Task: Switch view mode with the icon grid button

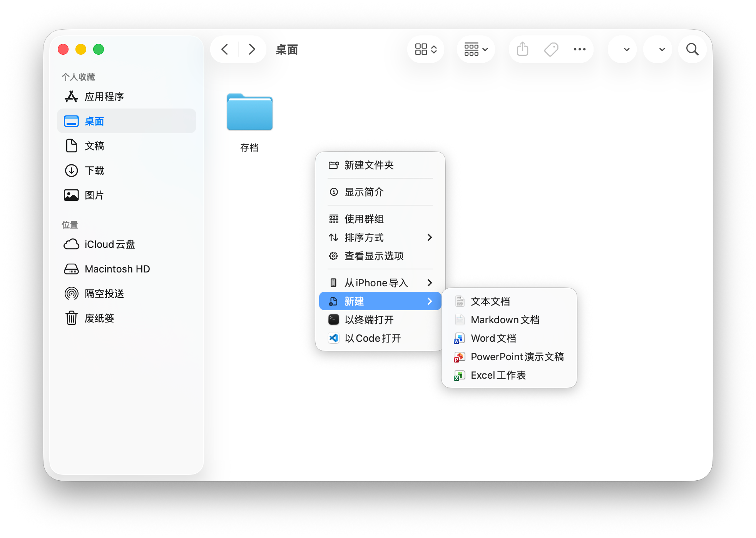Action: (426, 49)
